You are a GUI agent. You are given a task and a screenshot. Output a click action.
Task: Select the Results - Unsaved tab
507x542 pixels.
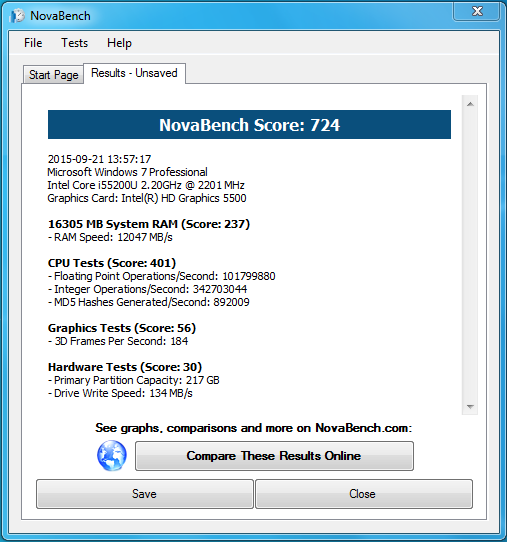(x=134, y=73)
